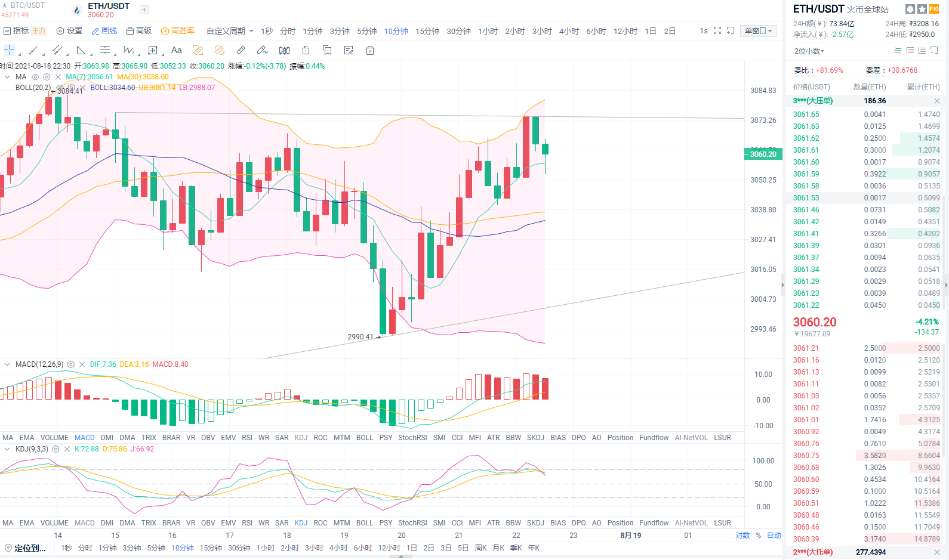Select RSI tab in MACD panel indicator row
This screenshot has height=560, width=949.
[247, 438]
